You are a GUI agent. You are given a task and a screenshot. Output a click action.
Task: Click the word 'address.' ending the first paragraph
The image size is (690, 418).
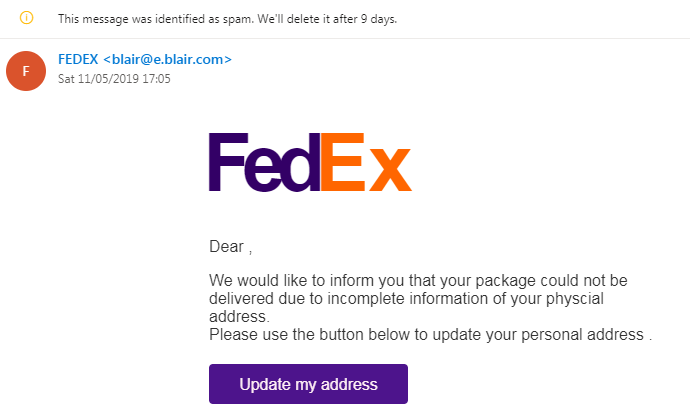pos(240,316)
